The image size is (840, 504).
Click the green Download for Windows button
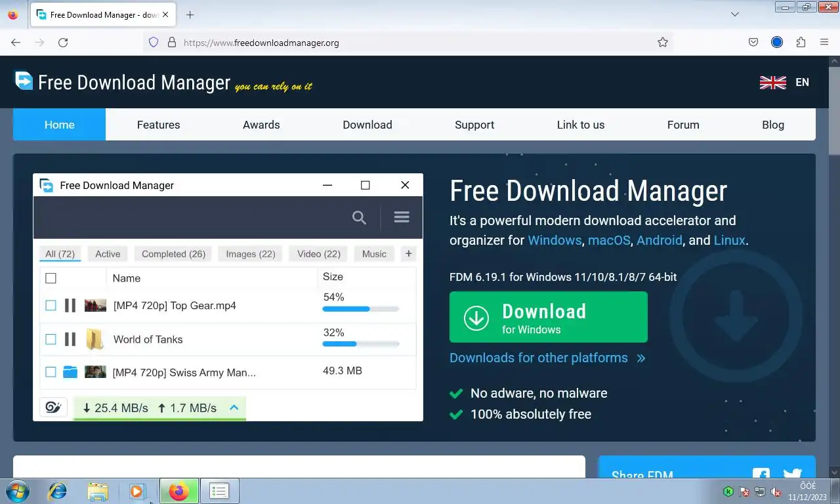tap(549, 317)
